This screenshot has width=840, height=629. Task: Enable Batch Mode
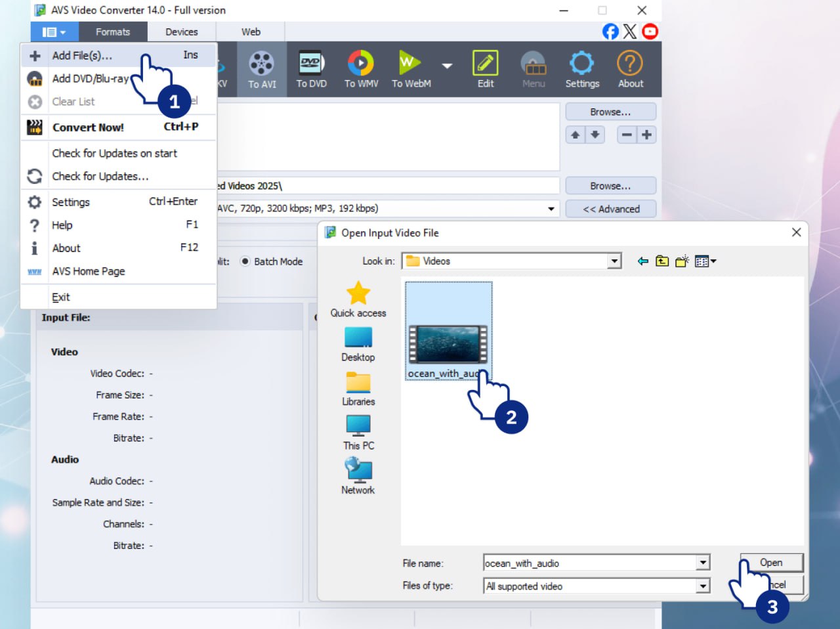tap(245, 261)
